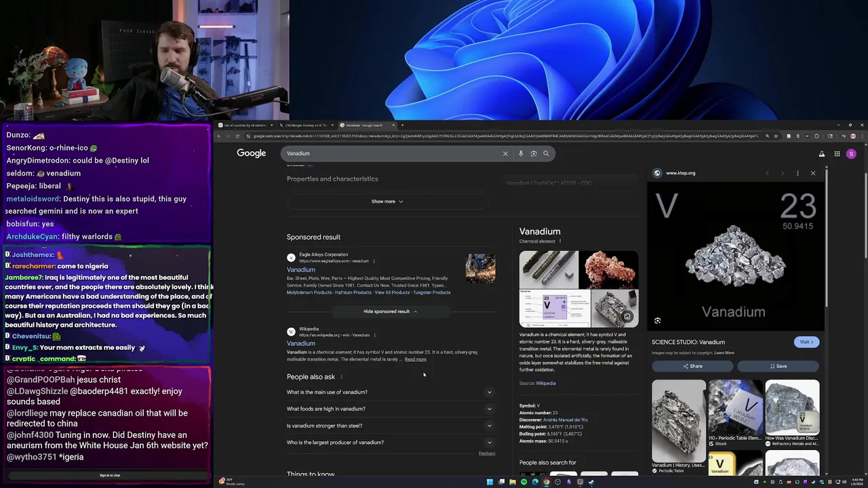The height and width of the screenshot is (488, 868).
Task: Click Feedback under People also ask
Action: pyautogui.click(x=487, y=453)
